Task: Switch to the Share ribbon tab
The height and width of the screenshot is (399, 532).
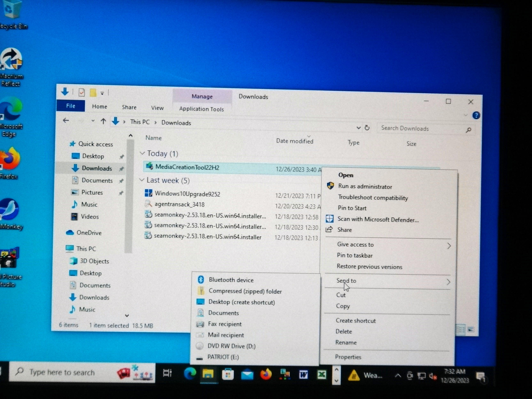Action: 129,107
